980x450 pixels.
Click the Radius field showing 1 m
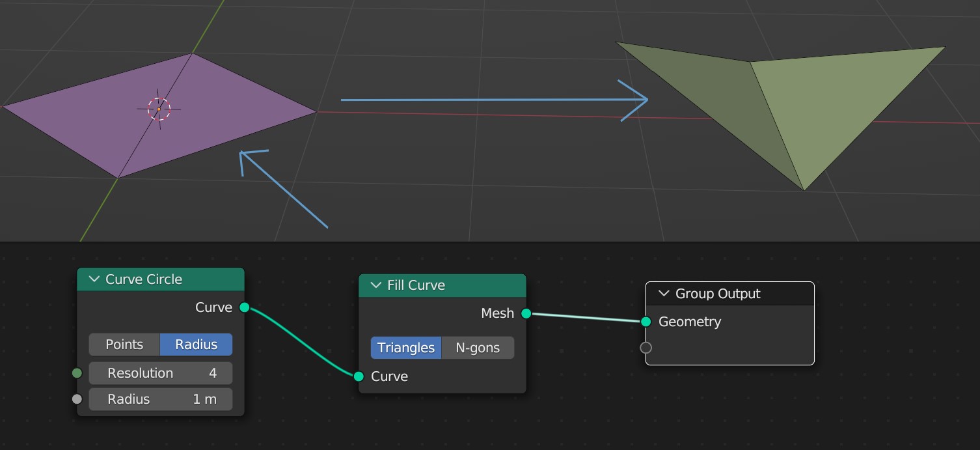click(x=161, y=399)
